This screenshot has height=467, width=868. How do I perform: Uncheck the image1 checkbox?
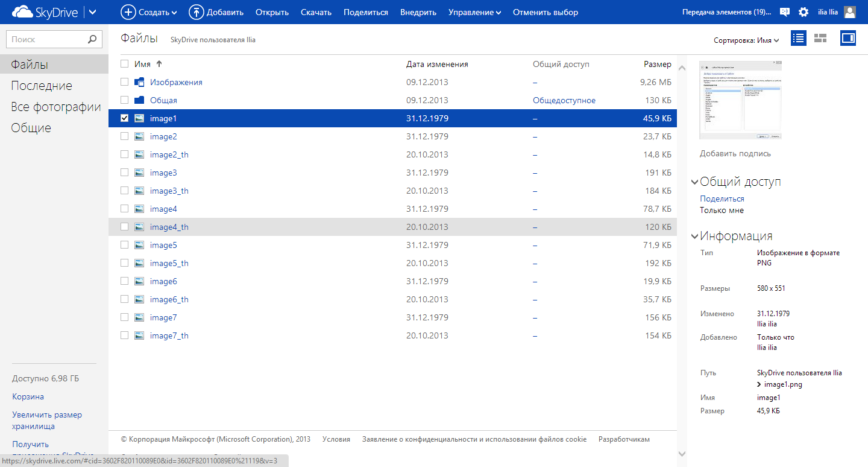click(x=125, y=118)
